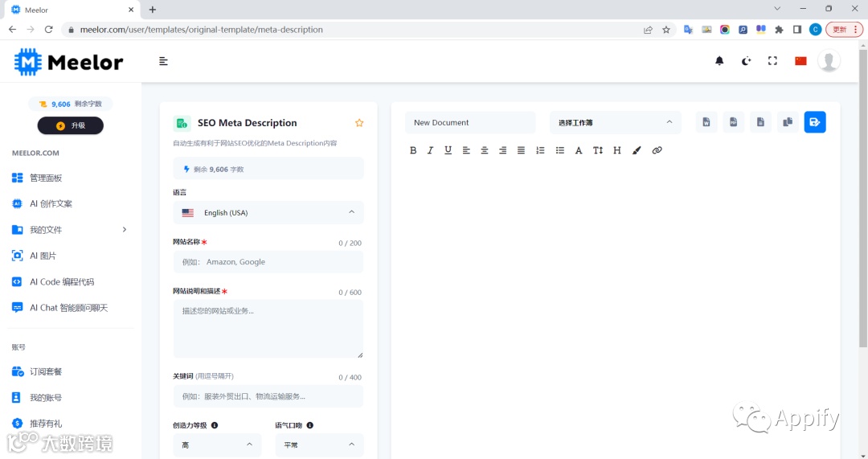This screenshot has width=868, height=459.
Task: Justify text in editor
Action: [x=521, y=150]
